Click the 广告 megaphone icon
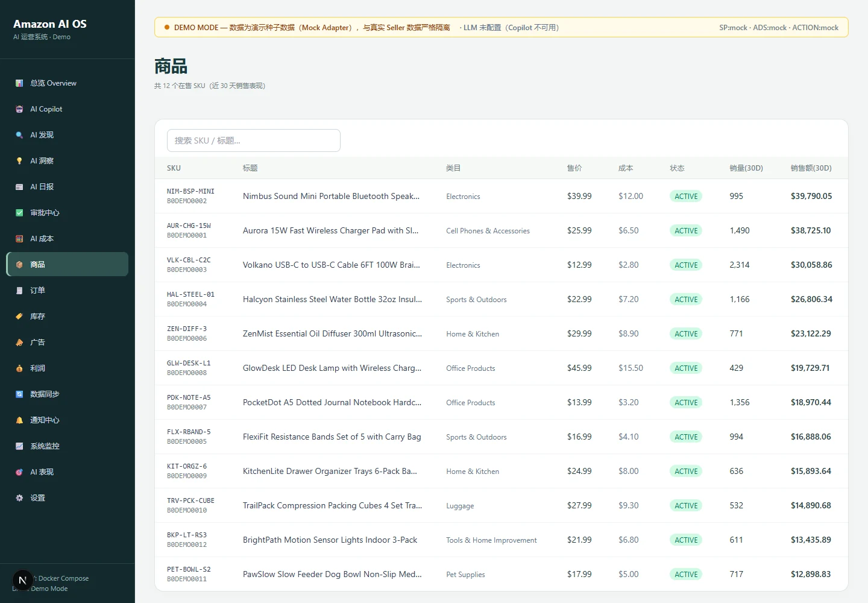868x603 pixels. click(19, 343)
